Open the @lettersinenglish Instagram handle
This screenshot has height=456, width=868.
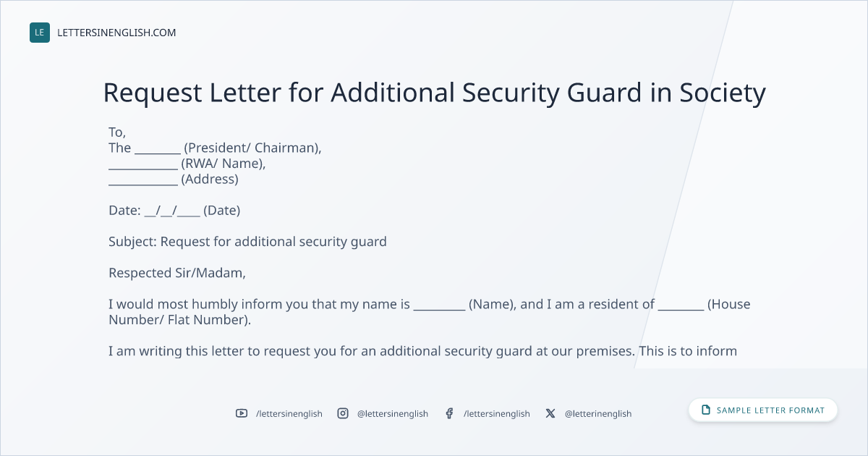(393, 413)
